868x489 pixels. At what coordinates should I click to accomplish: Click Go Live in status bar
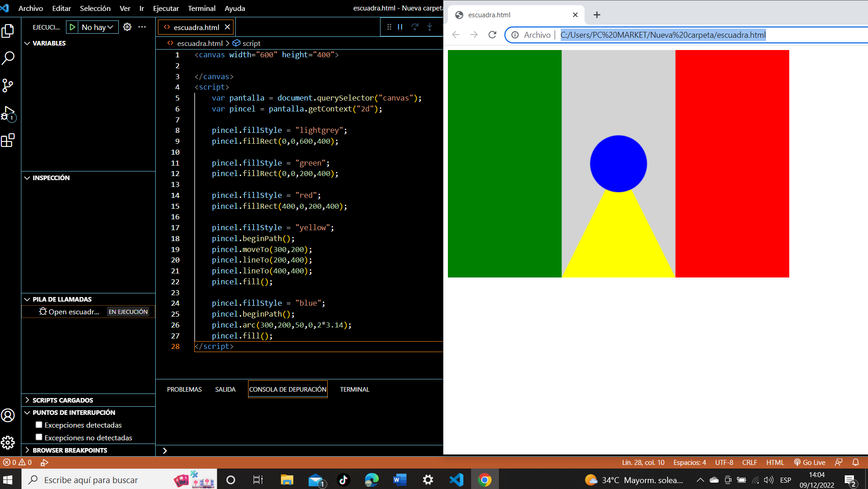point(810,462)
